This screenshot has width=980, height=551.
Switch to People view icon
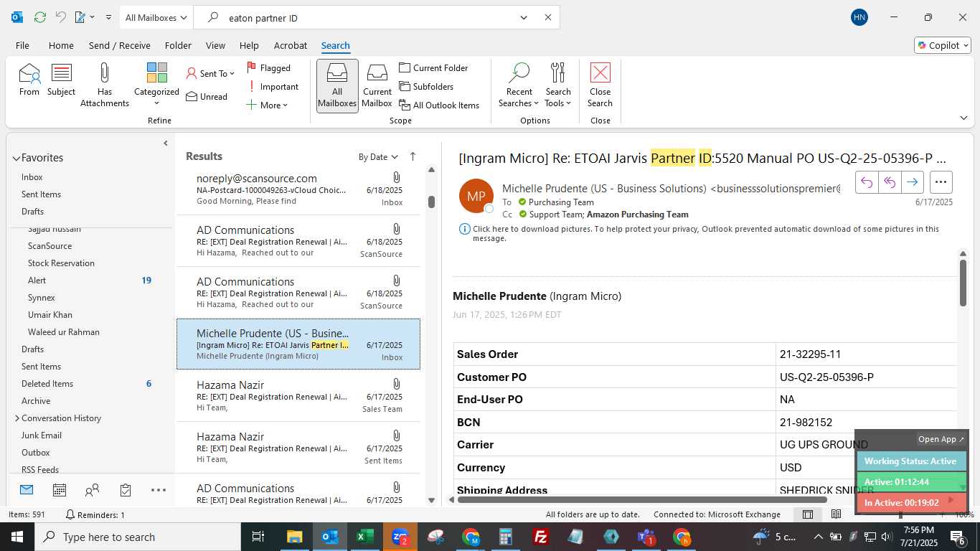click(x=92, y=490)
